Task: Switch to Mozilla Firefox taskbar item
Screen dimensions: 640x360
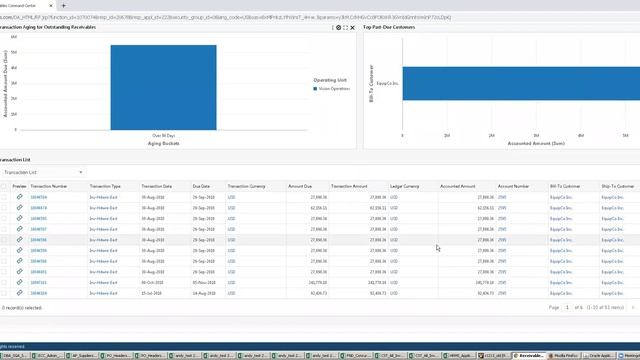Action: click(x=563, y=356)
